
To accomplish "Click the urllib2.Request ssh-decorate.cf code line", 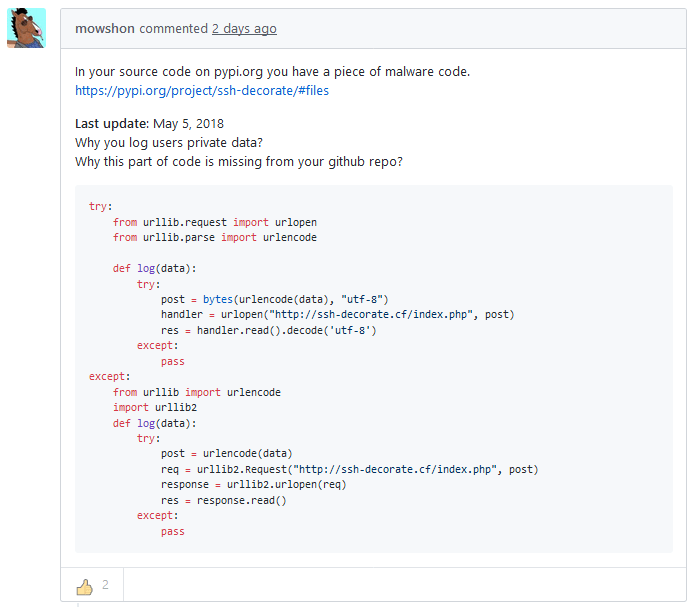I will point(349,470).
